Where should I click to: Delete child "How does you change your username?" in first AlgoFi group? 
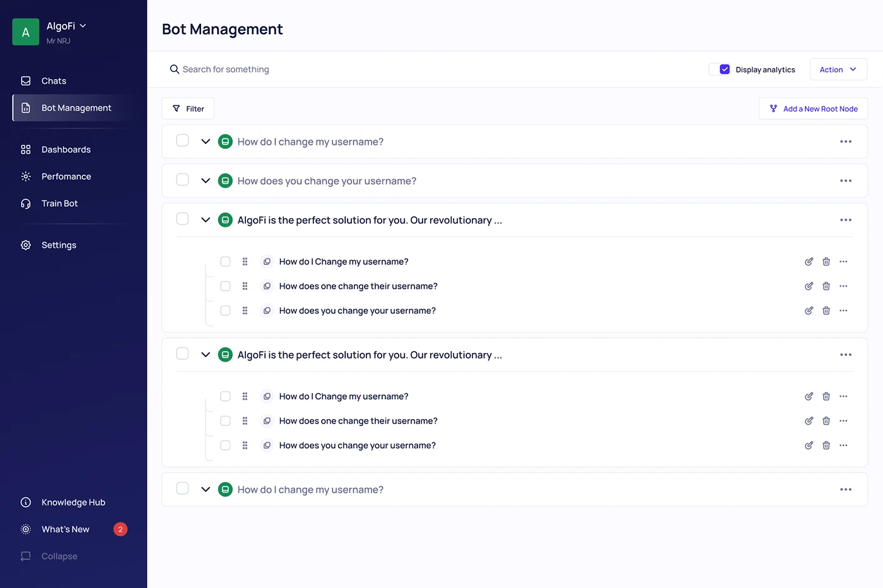826,311
